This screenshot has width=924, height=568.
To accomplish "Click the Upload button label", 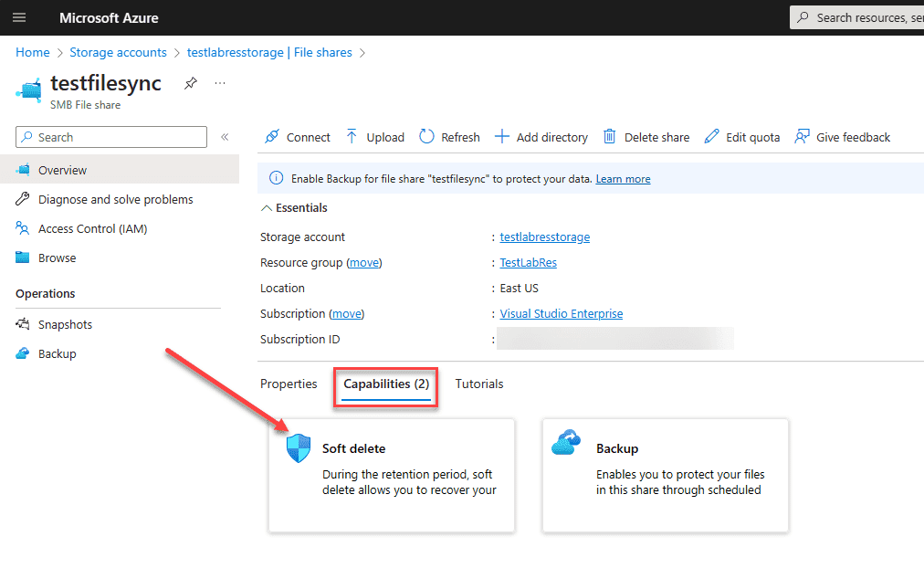I will click(x=385, y=137).
